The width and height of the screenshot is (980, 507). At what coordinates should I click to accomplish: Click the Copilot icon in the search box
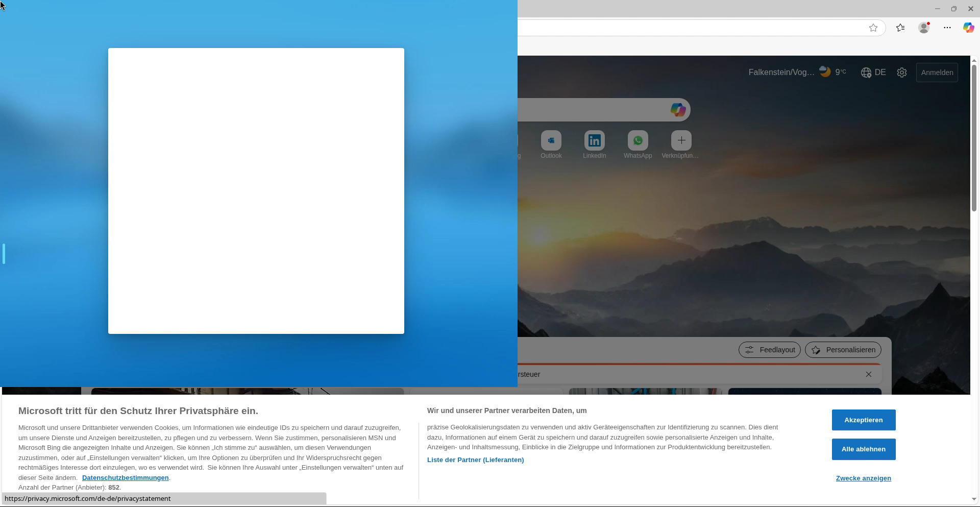pyautogui.click(x=678, y=110)
